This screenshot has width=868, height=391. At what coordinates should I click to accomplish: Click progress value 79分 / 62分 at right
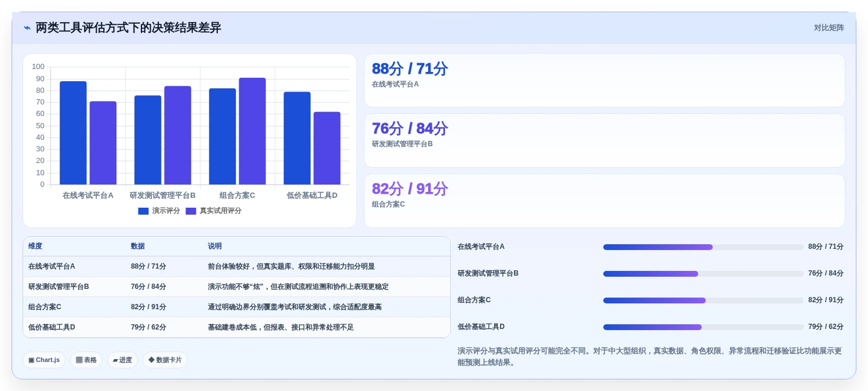click(826, 327)
